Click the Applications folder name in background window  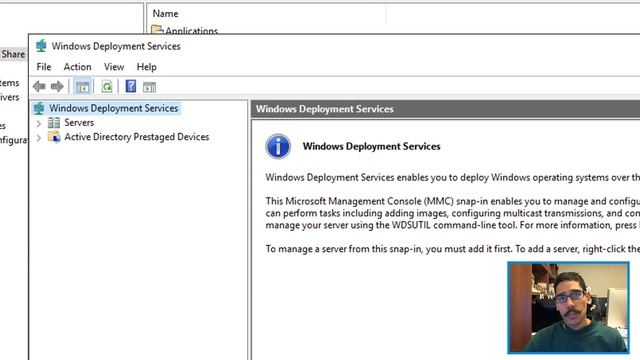click(191, 30)
